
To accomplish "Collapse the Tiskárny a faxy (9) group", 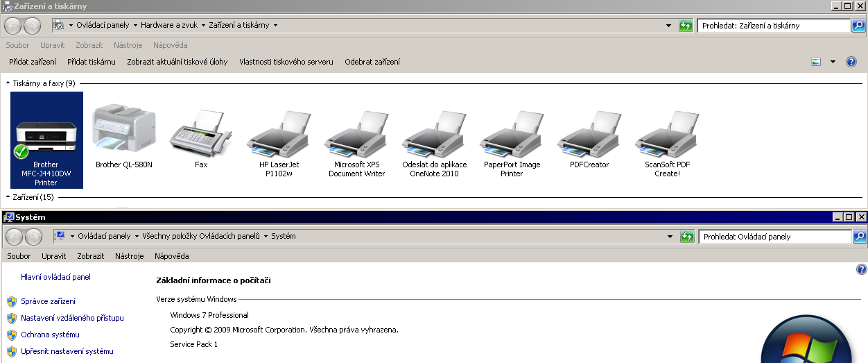I will [x=8, y=83].
